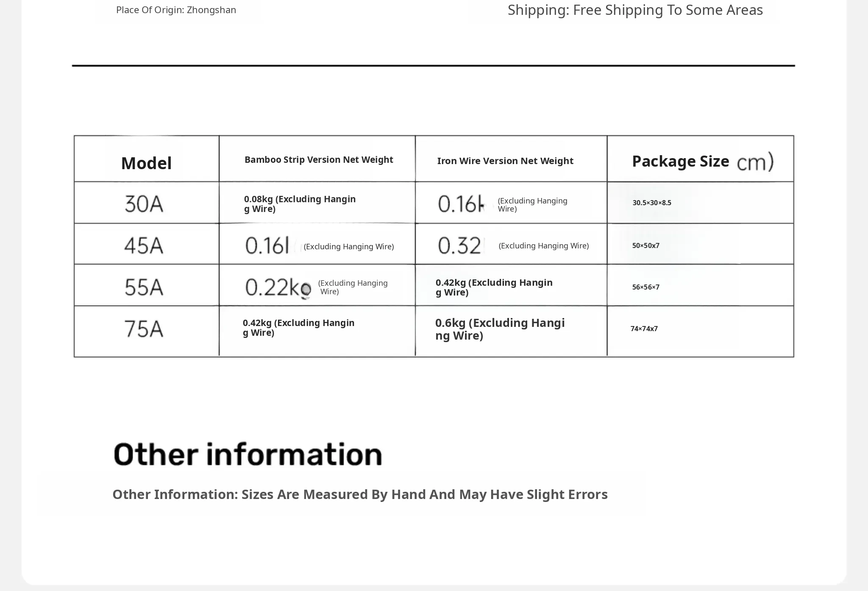Click the 74×74x7 package size

click(x=644, y=329)
